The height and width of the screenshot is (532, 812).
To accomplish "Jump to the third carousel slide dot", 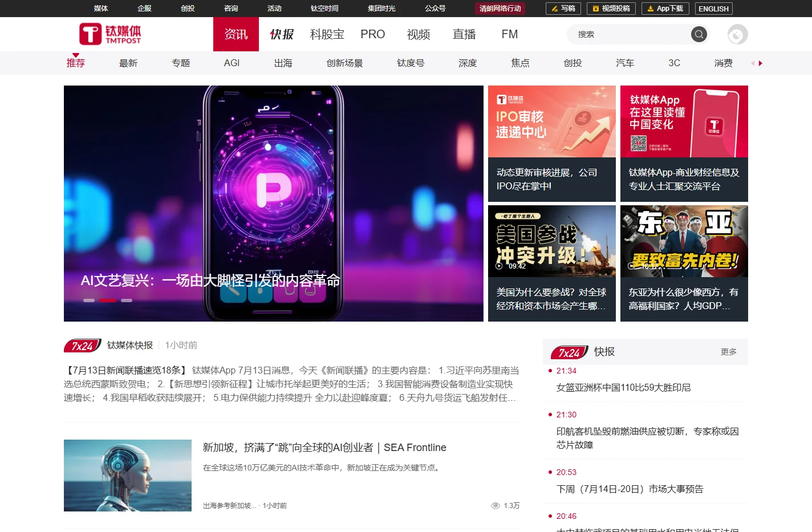I will [127, 300].
